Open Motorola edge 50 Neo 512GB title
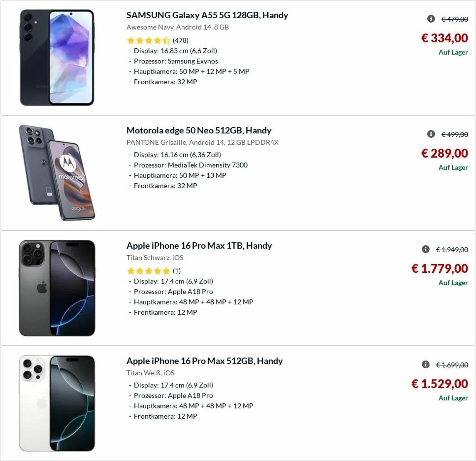Screen dimensions: 476x461 199,131
